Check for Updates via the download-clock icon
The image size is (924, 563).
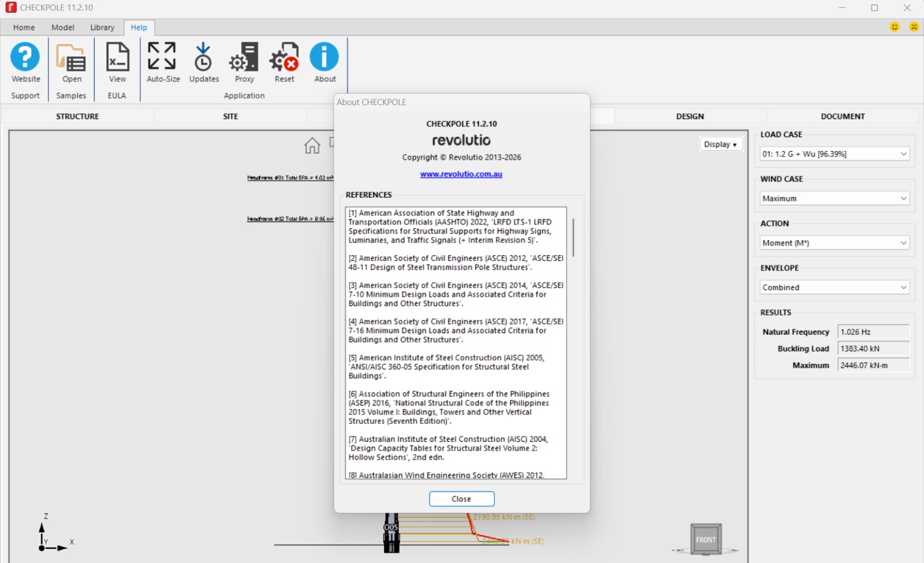click(203, 57)
